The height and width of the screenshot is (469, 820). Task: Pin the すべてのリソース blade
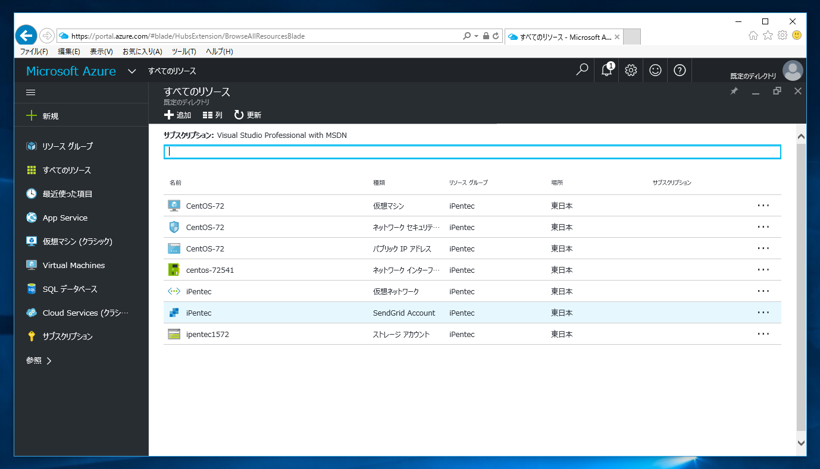click(x=734, y=91)
